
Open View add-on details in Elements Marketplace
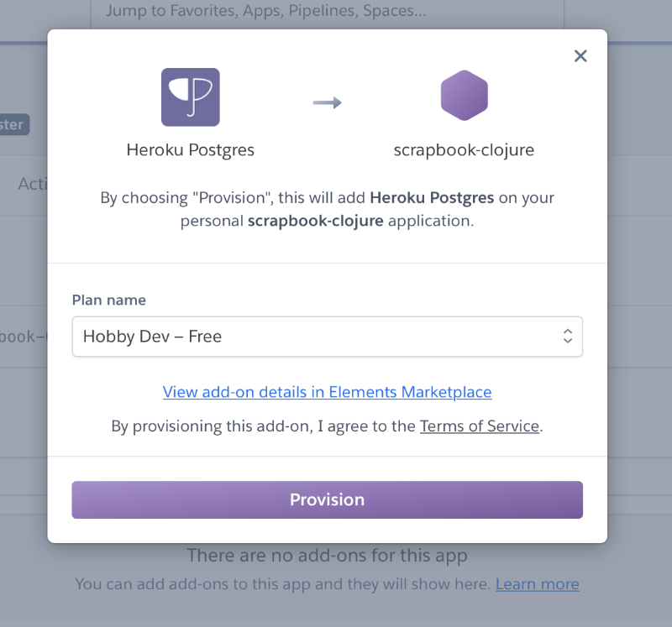[x=327, y=392]
